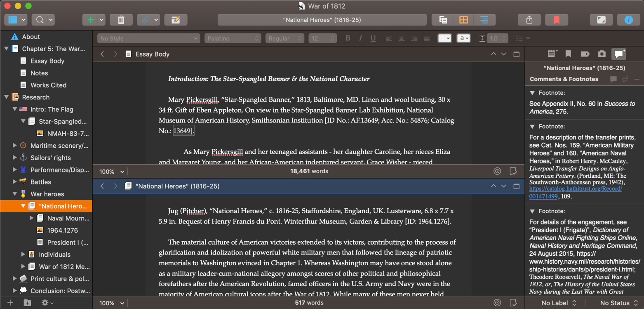The width and height of the screenshot is (644, 309).
Task: Click the "National Heroes" title search field
Action: (x=322, y=20)
